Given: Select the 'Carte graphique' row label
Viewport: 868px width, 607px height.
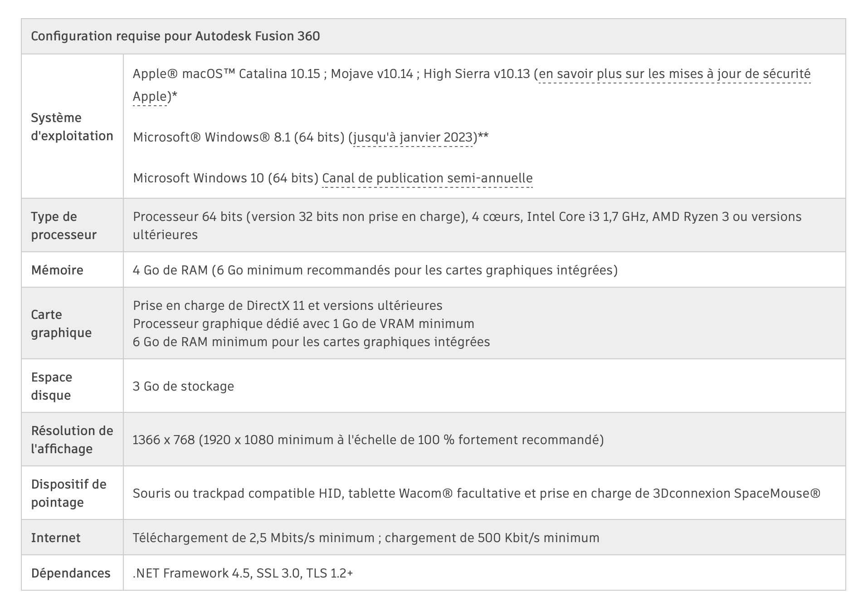Looking at the screenshot, I should tap(61, 323).
